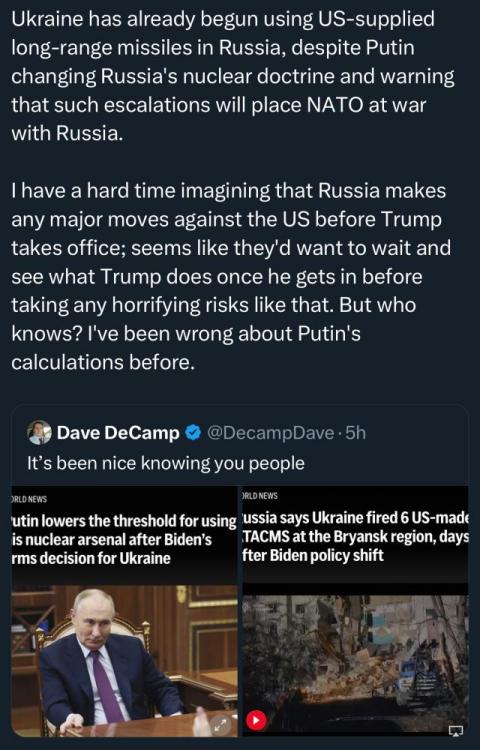Click the 5h timestamp on quoted post
This screenshot has width=480, height=750.
tap(355, 433)
